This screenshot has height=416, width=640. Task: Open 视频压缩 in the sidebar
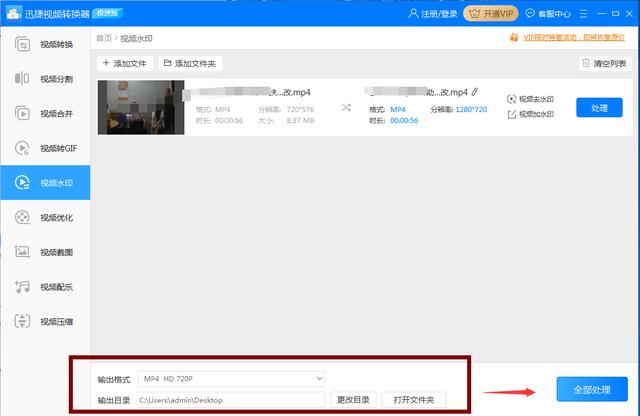pos(45,322)
